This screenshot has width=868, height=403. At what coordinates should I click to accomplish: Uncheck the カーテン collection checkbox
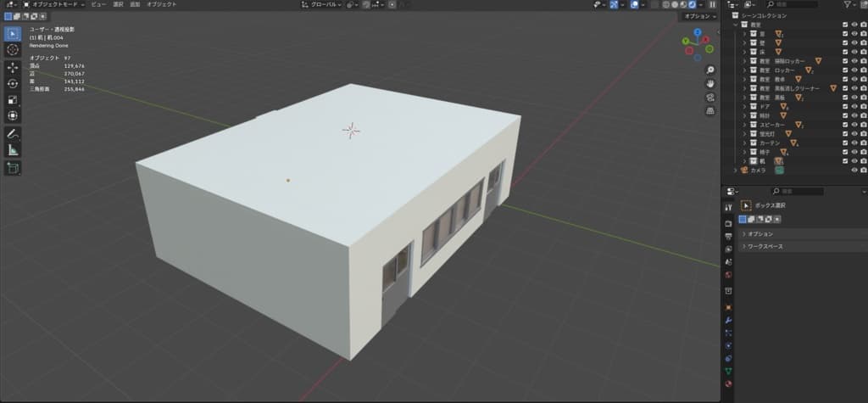click(844, 143)
